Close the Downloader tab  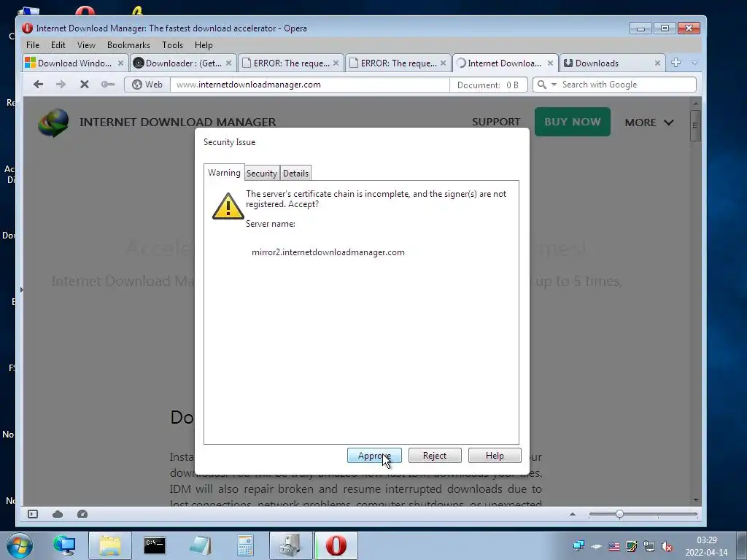[228, 63]
